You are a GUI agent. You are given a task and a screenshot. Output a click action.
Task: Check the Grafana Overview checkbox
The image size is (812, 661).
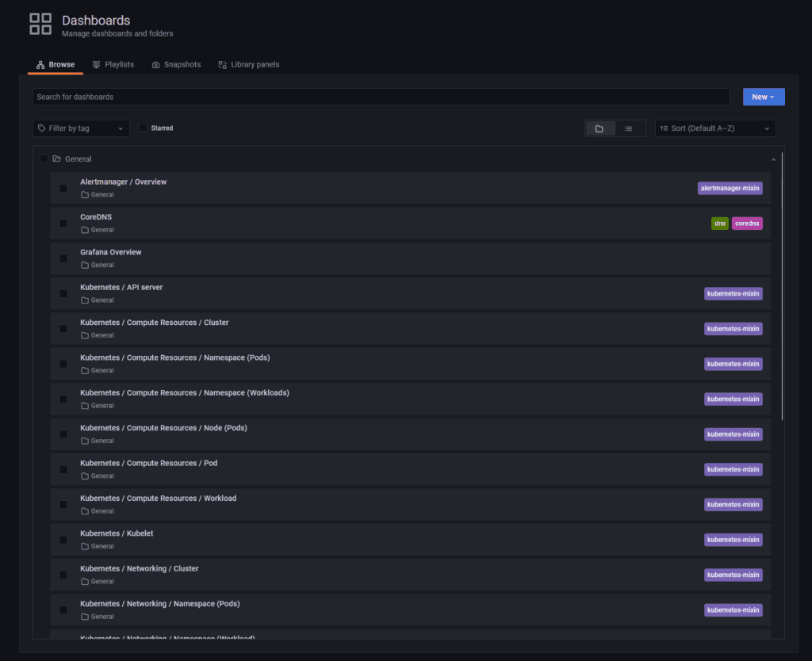coord(63,258)
